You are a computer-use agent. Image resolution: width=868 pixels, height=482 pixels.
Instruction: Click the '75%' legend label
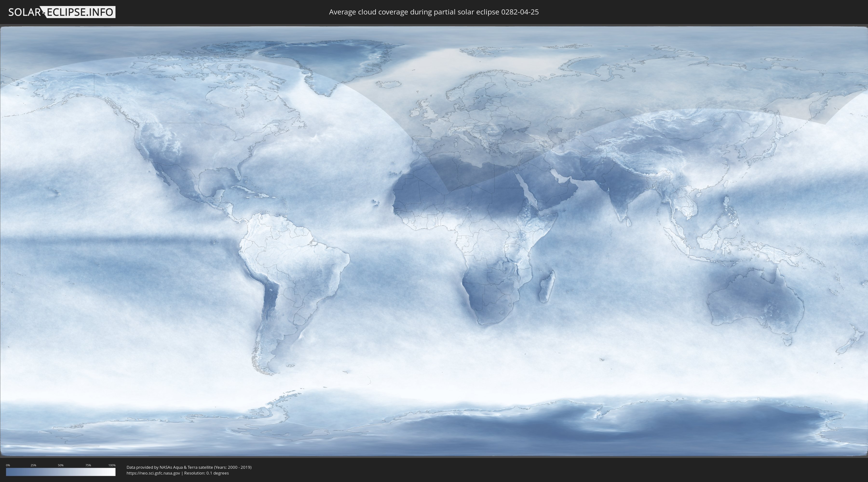tap(88, 465)
